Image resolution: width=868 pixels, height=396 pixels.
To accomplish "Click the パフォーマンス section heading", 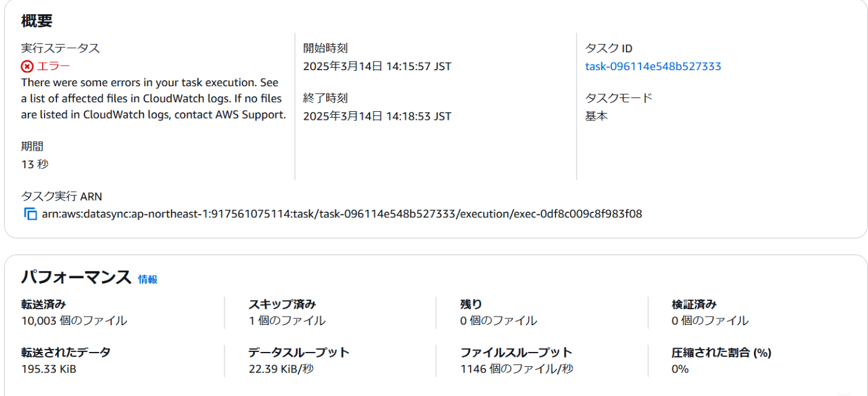I will tap(76, 277).
